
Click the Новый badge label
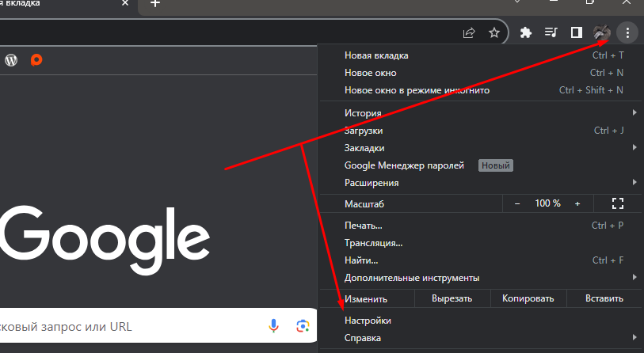point(495,165)
